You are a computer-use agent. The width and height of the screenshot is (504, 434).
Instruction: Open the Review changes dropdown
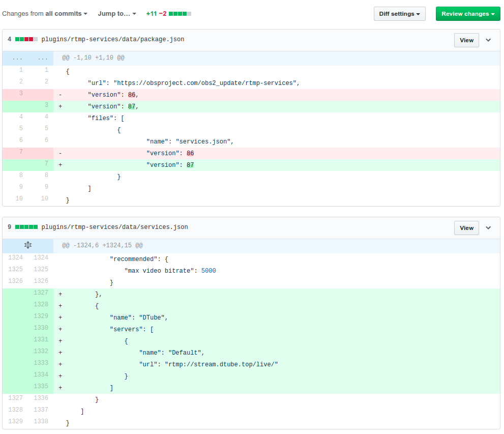pyautogui.click(x=468, y=14)
